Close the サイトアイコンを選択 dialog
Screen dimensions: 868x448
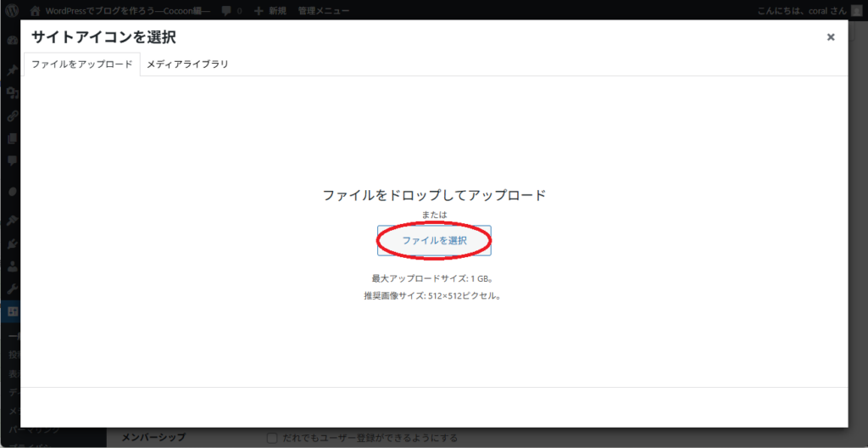click(x=831, y=37)
